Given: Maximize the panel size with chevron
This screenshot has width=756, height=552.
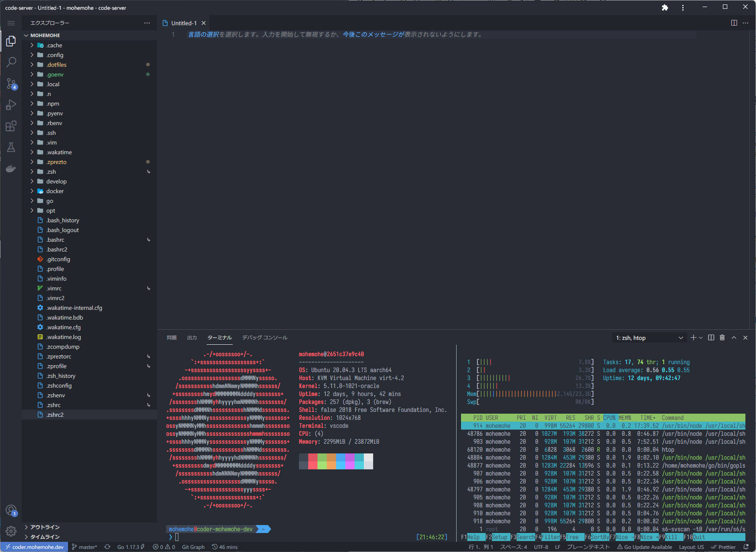Looking at the screenshot, I should (x=734, y=338).
